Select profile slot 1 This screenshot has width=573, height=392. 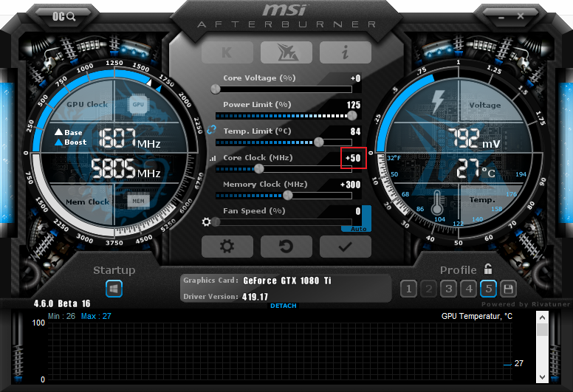click(408, 289)
